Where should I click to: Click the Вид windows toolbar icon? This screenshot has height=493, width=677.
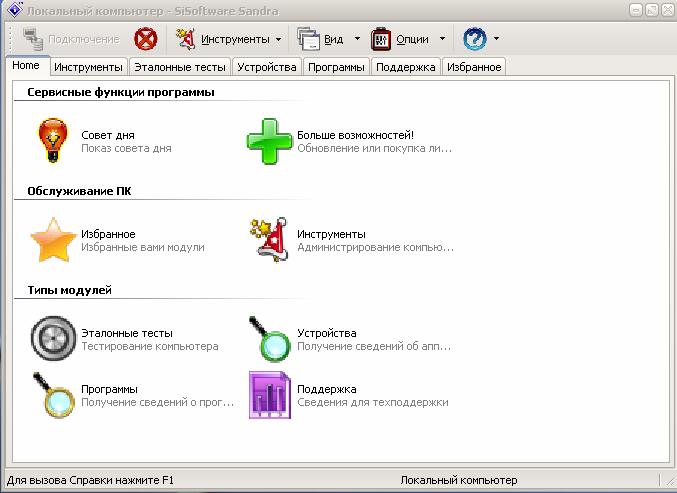pos(308,39)
